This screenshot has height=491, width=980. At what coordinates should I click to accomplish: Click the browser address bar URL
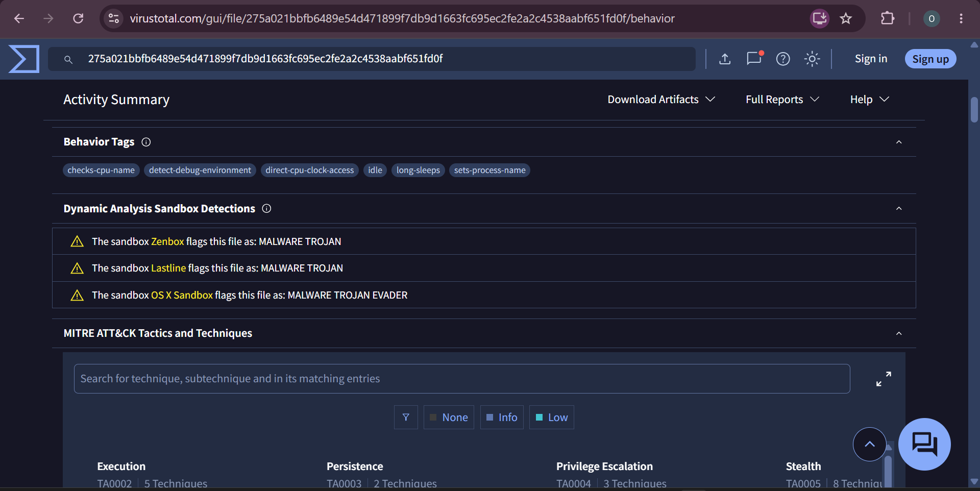[402, 18]
